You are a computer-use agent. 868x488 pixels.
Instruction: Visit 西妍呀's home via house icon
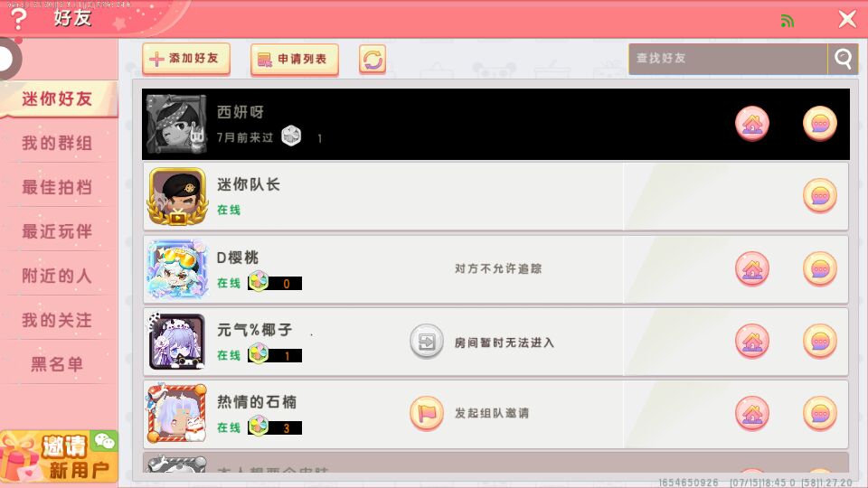point(751,124)
